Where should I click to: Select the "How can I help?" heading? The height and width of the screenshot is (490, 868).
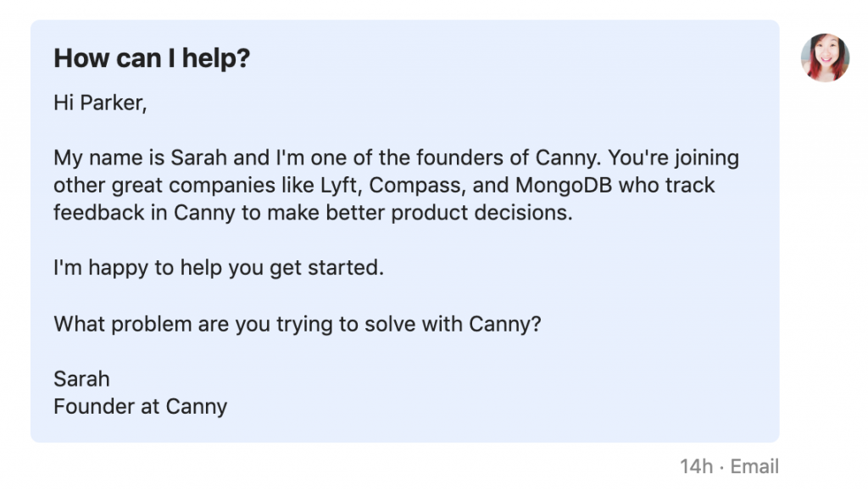tap(152, 58)
